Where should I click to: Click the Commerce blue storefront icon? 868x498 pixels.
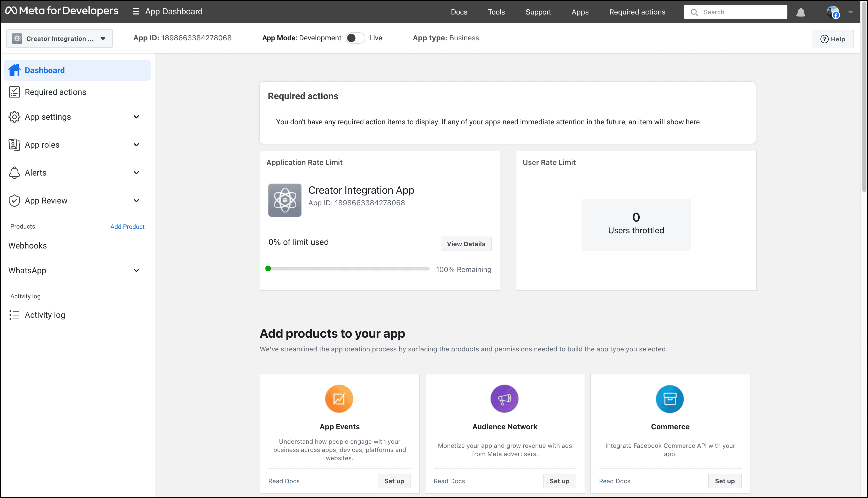pyautogui.click(x=670, y=399)
